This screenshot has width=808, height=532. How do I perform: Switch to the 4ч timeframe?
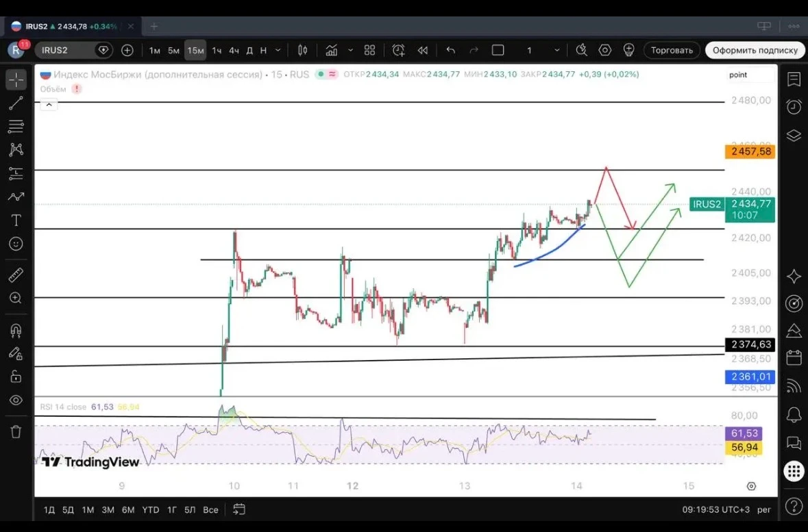click(234, 50)
